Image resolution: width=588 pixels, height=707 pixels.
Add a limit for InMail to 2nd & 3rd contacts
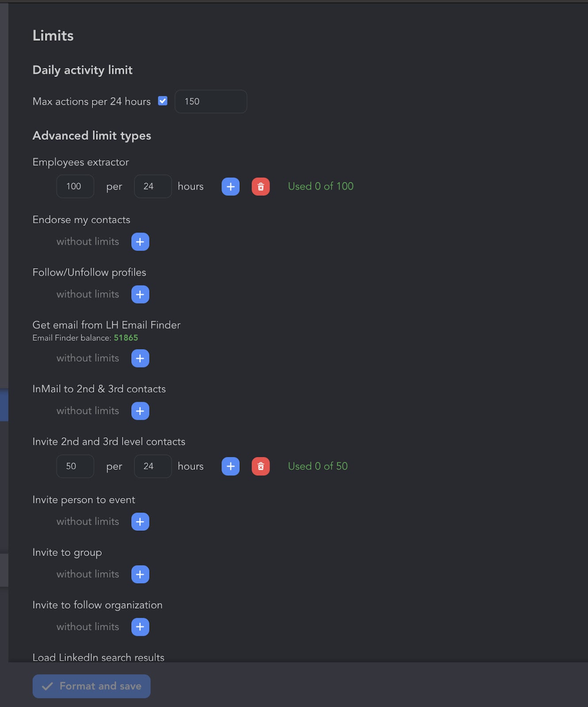140,411
